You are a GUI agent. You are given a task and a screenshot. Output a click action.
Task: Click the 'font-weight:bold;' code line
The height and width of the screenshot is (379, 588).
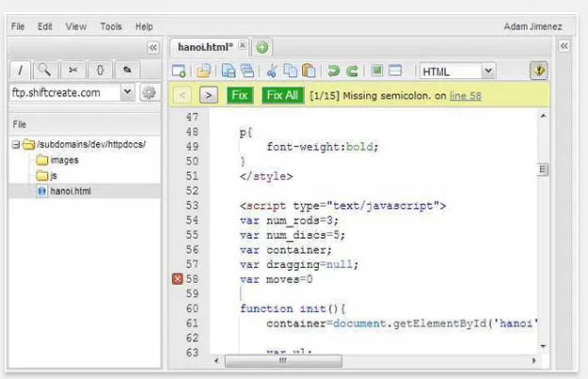pyautogui.click(x=323, y=147)
